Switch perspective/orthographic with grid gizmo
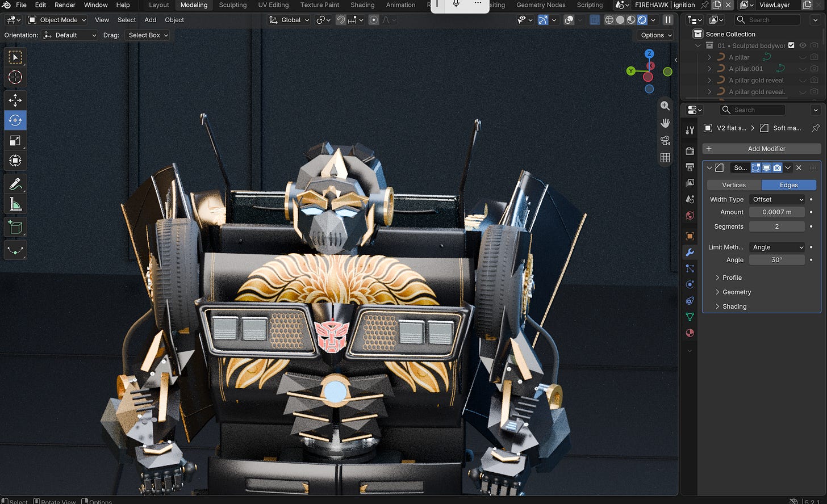827x504 pixels. click(665, 158)
